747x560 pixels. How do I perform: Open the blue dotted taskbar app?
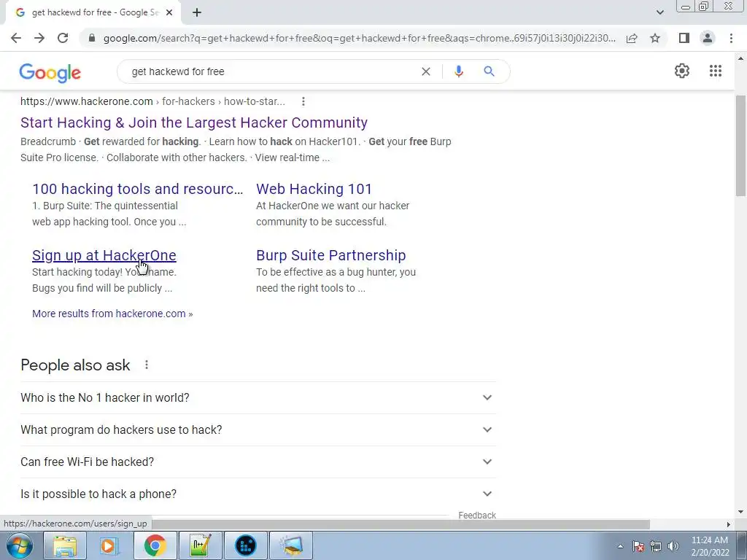(245, 545)
